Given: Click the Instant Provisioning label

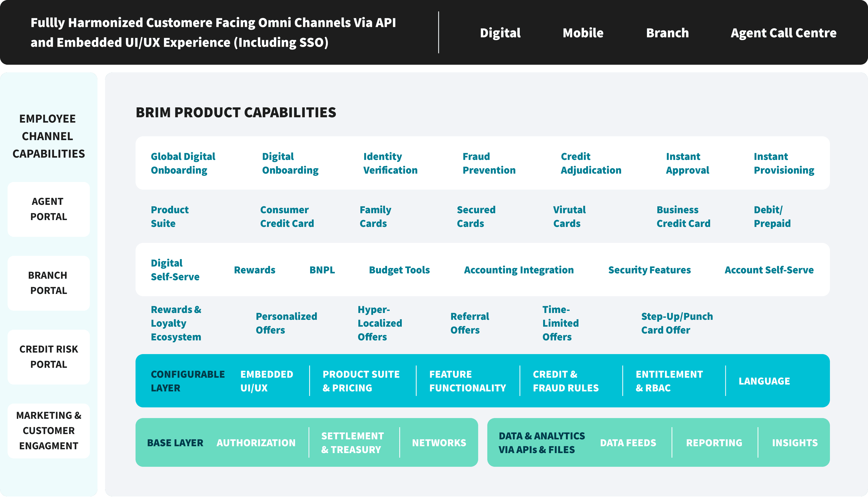Looking at the screenshot, I should pos(784,163).
